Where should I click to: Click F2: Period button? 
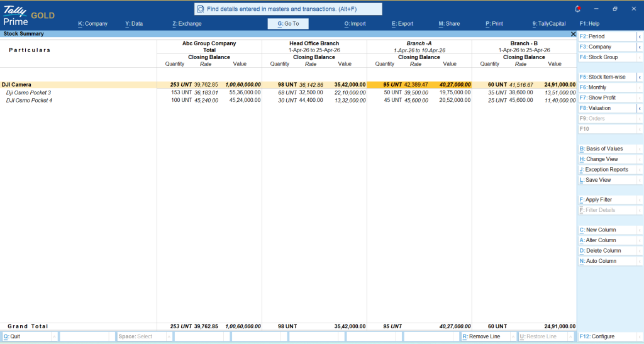point(608,36)
